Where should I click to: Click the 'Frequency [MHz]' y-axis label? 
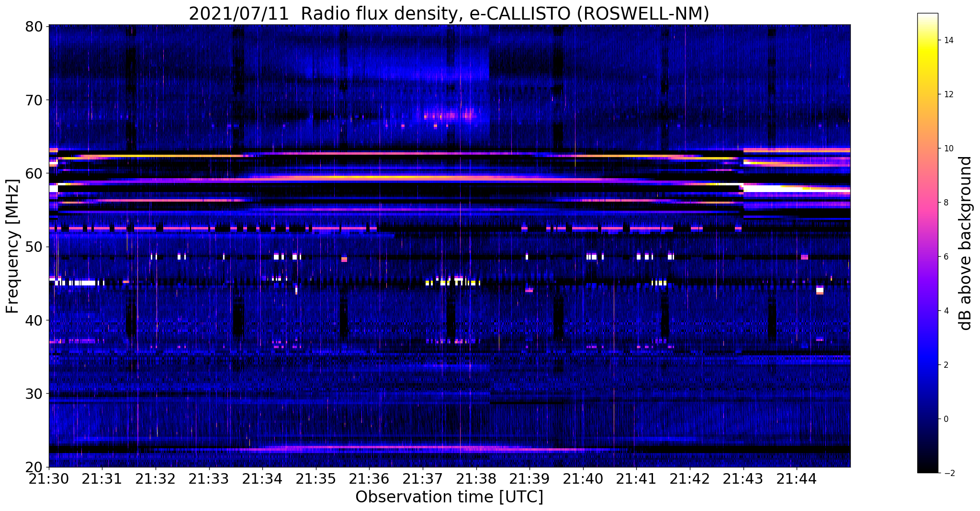point(12,246)
